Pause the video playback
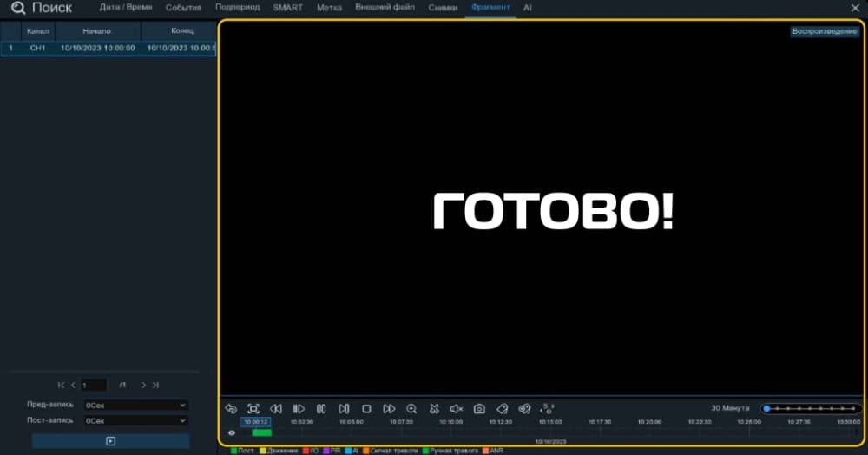Screen dimensions: 868x455 point(321,408)
